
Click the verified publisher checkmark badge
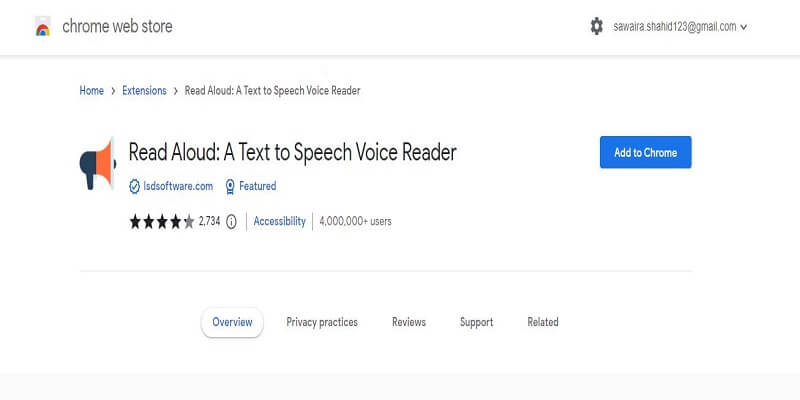pos(134,186)
